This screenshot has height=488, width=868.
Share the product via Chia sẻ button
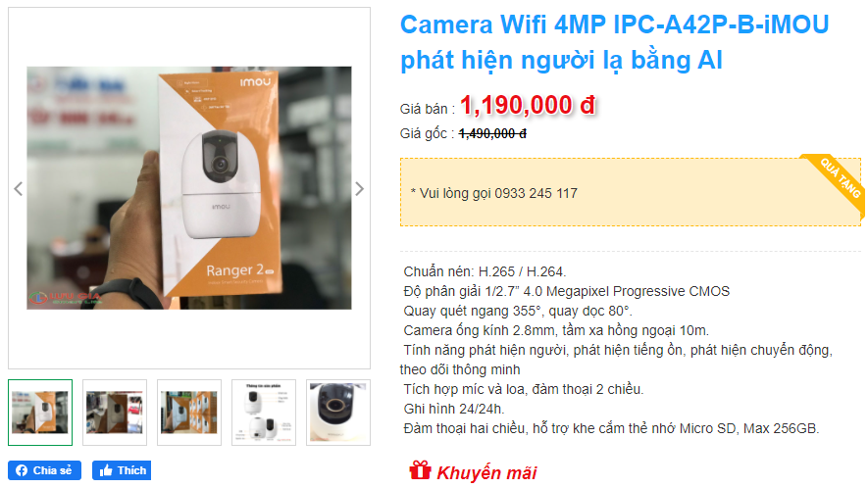[44, 470]
